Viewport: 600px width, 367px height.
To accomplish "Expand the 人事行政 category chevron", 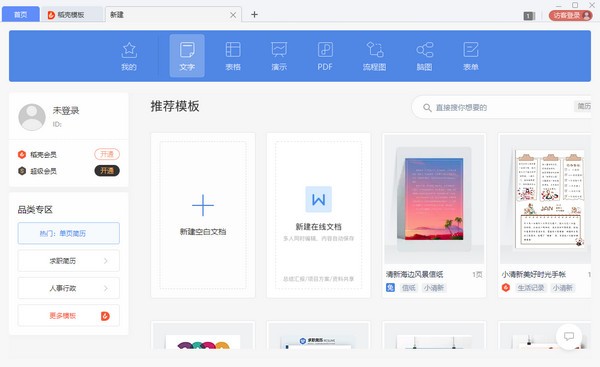I will click(106, 288).
